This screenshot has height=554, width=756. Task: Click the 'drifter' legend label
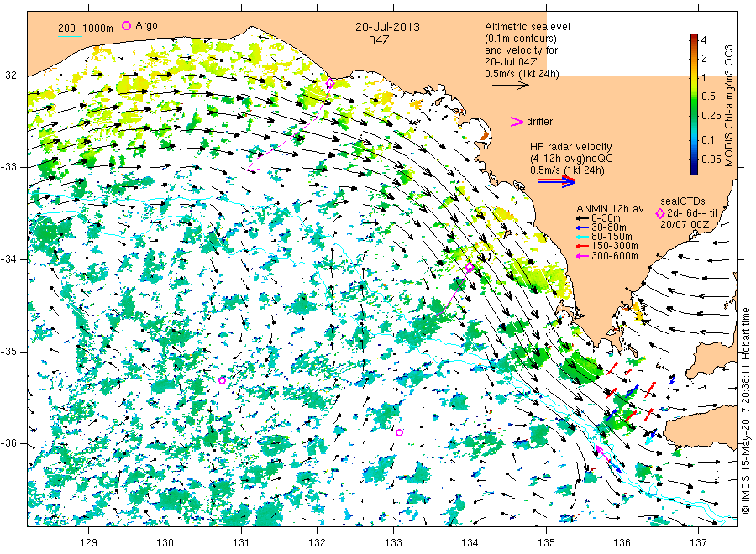(x=539, y=122)
